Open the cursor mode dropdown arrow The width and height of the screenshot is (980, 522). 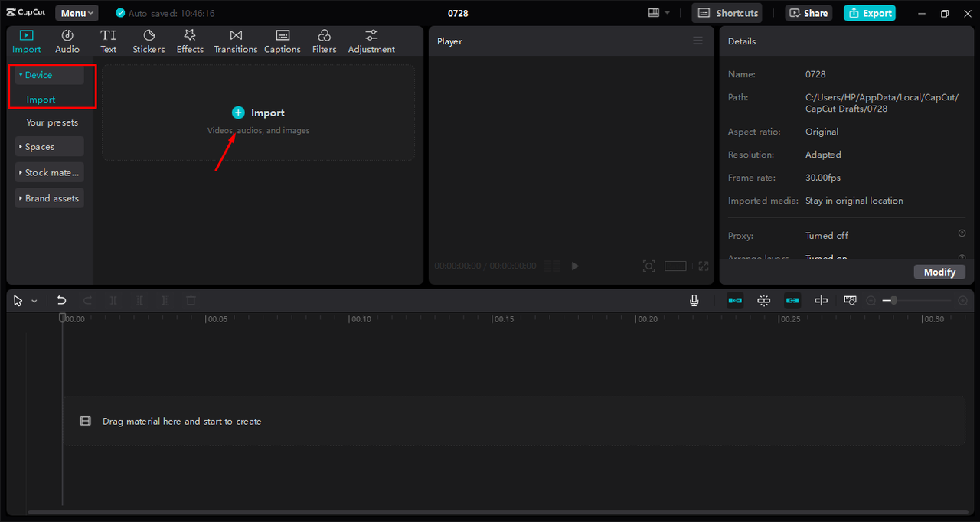pos(34,302)
